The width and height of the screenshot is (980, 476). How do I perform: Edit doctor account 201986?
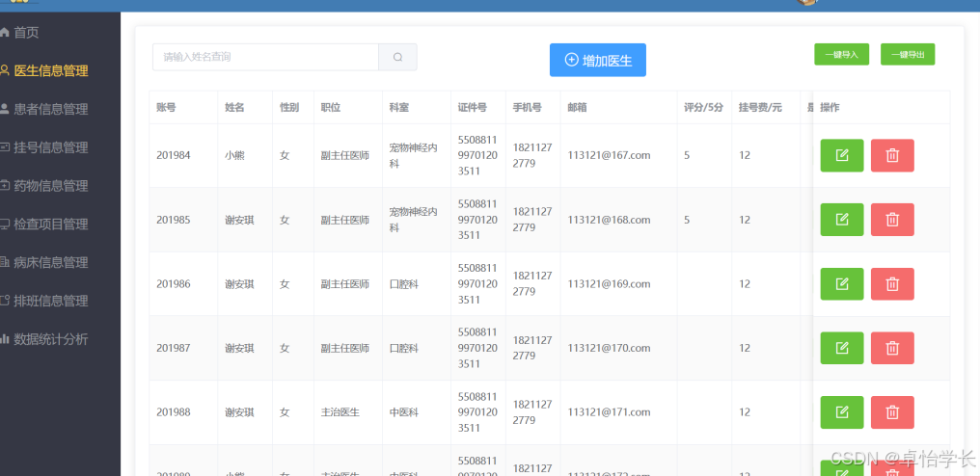(x=842, y=283)
